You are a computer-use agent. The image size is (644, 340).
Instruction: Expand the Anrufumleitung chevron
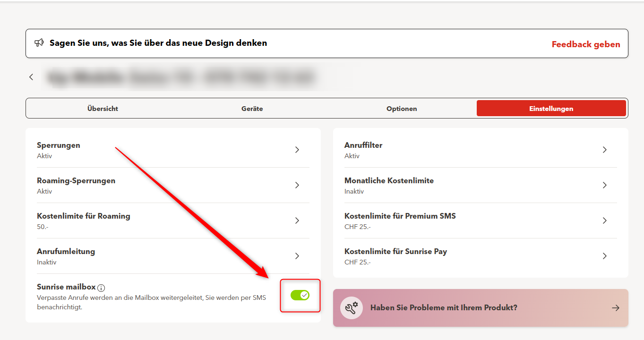click(x=297, y=256)
